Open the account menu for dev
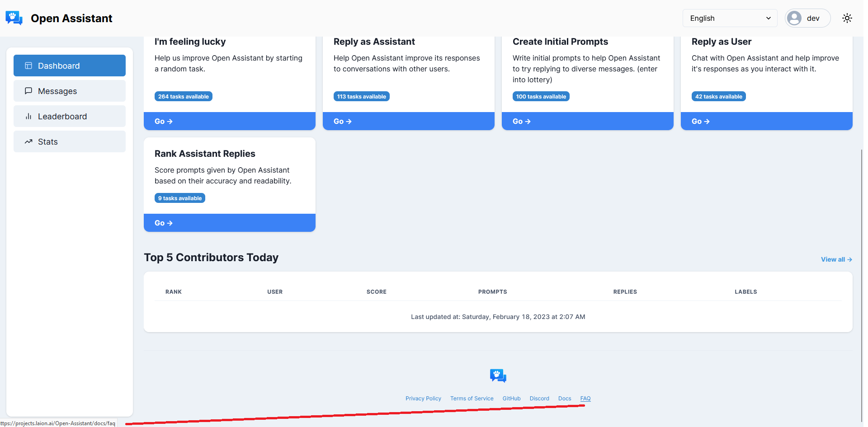Viewport: 868px width, 427px height. click(x=807, y=18)
